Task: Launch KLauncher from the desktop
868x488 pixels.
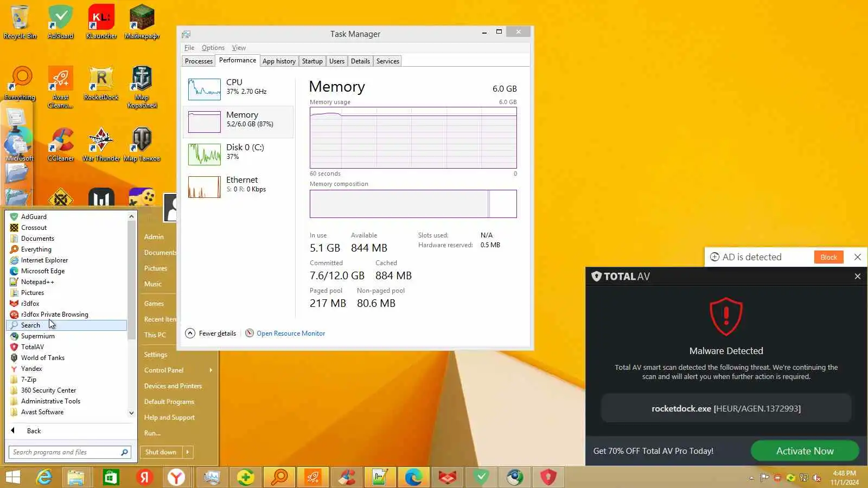Action: (101, 22)
